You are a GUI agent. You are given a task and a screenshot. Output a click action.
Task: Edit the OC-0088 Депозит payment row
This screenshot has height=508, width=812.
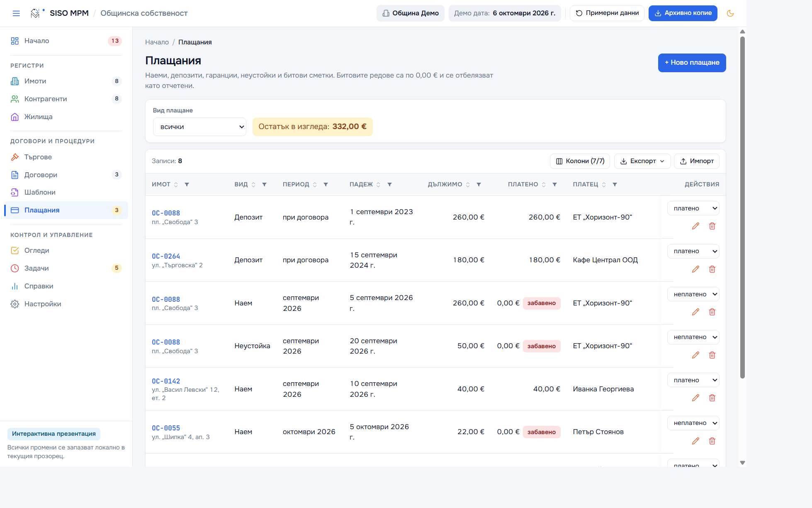[x=695, y=226]
